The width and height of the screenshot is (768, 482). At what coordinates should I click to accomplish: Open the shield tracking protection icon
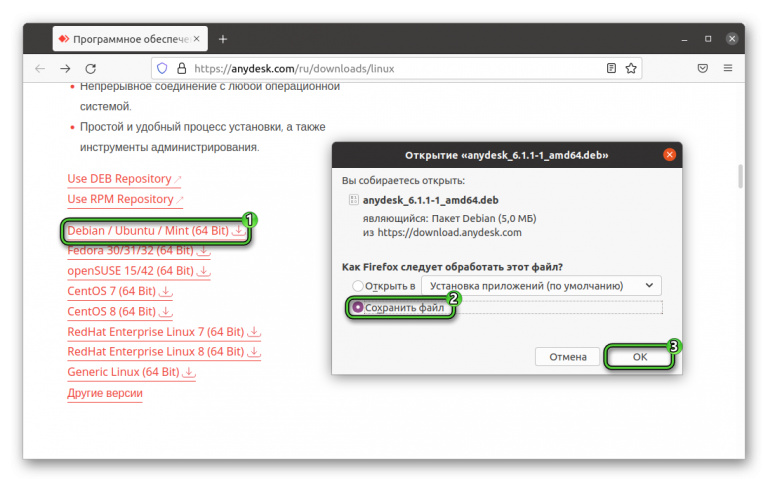pos(162,69)
